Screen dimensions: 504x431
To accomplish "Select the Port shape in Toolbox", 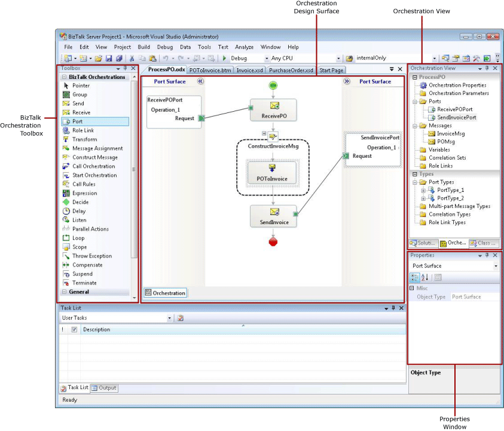I will tap(95, 121).
